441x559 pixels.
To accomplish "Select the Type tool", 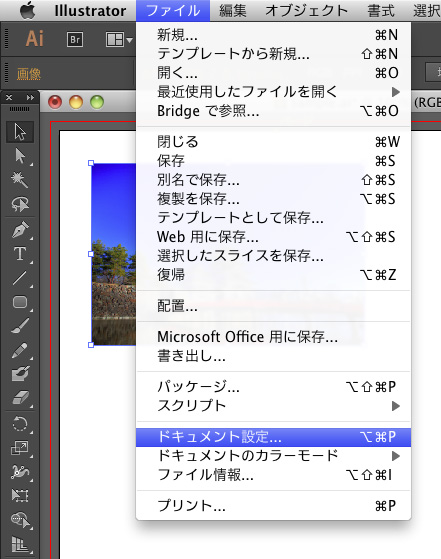I will (20, 254).
